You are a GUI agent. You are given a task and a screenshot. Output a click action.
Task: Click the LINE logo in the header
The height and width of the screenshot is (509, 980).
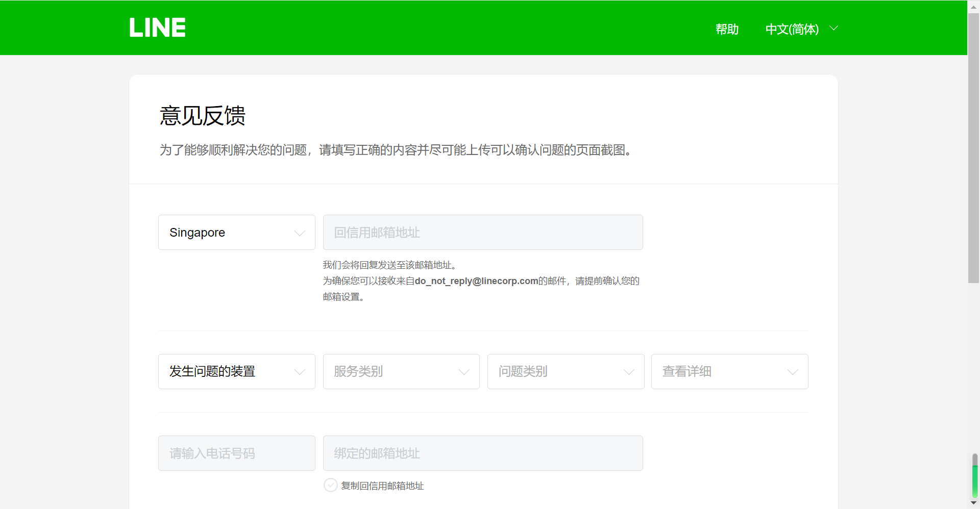coord(157,27)
